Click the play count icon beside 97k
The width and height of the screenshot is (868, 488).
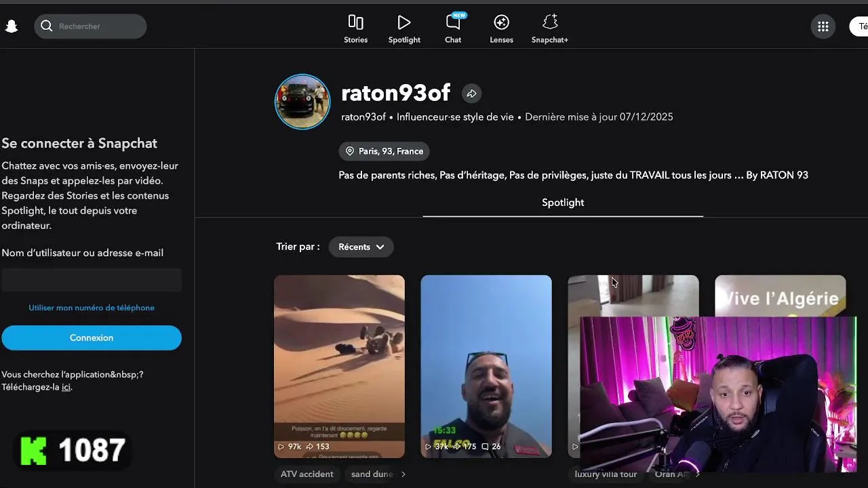[281, 447]
